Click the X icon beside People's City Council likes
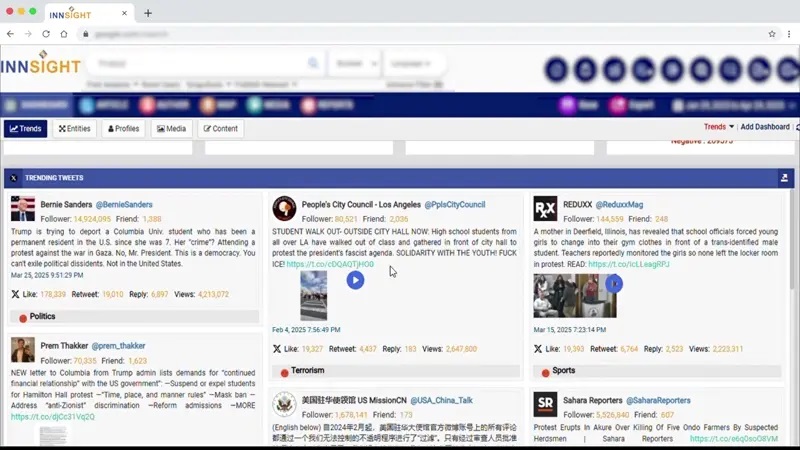The width and height of the screenshot is (800, 450). pyautogui.click(x=277, y=349)
